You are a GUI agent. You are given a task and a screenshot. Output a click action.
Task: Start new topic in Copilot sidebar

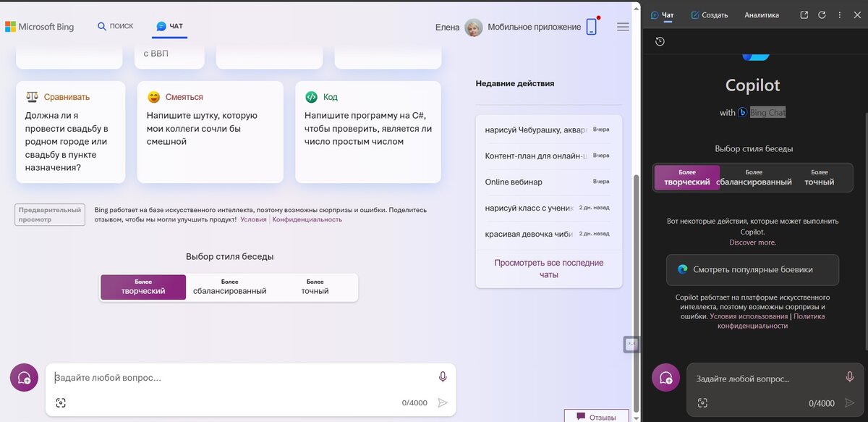665,378
